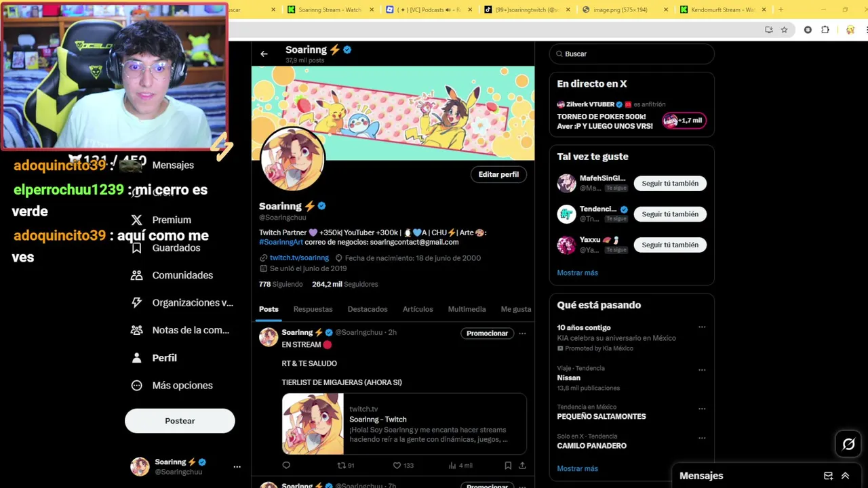868x488 pixels.
Task: Open the Soarinng profile avatar picture
Action: coord(292,159)
